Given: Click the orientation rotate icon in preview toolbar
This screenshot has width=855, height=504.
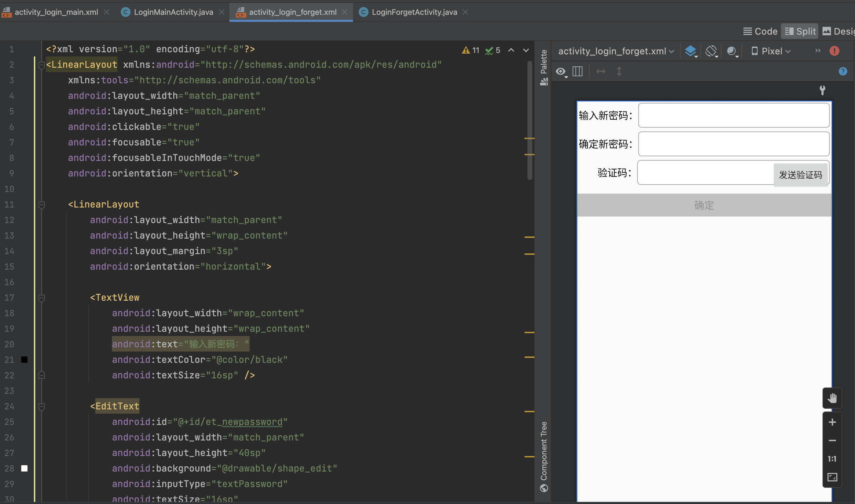Looking at the screenshot, I should (711, 51).
